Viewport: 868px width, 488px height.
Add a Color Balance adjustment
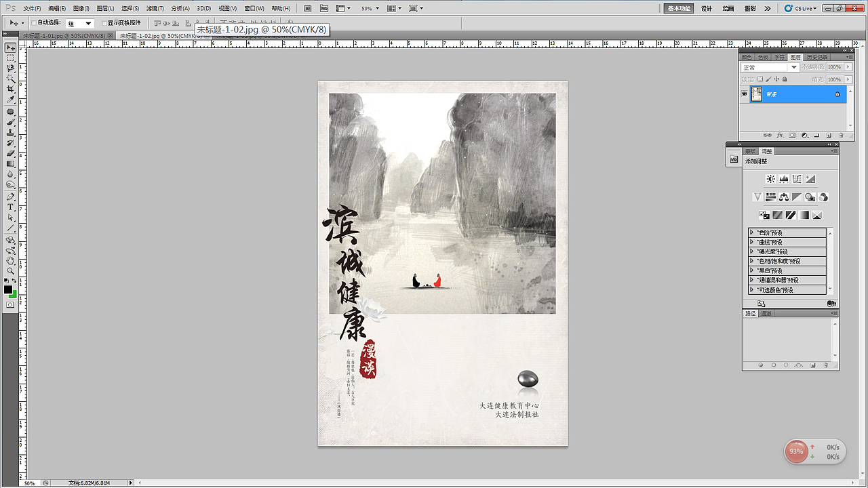point(784,197)
